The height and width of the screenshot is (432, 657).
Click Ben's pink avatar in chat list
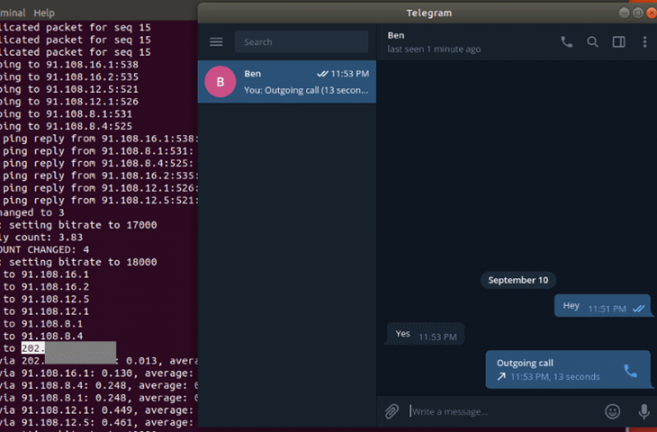(220, 82)
